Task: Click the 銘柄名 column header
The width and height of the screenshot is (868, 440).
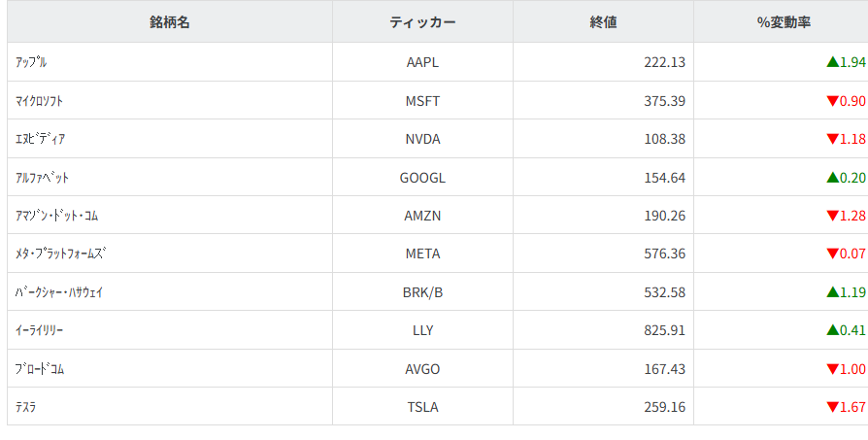Action: (x=170, y=22)
